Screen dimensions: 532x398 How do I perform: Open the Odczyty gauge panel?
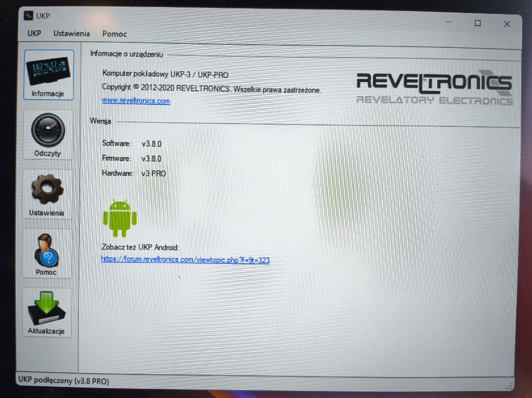pyautogui.click(x=48, y=135)
